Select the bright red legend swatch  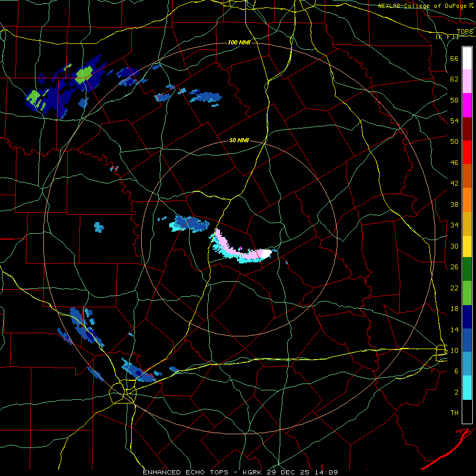[467, 152]
